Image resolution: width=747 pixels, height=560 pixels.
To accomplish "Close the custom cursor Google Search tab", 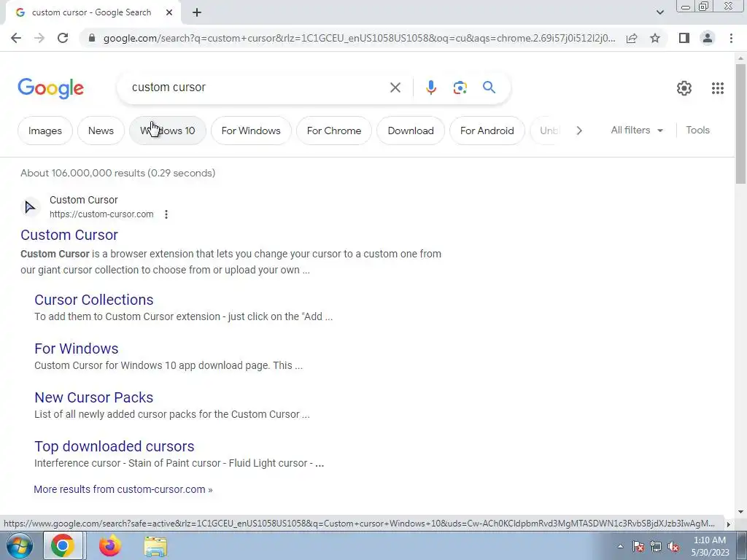I will pos(169,12).
